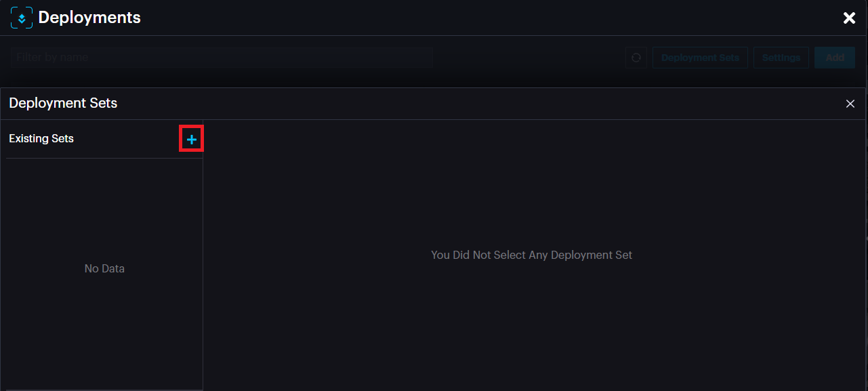
Task: Click the 'You Did Not Select Any Deployment Set' message
Action: [x=531, y=255]
